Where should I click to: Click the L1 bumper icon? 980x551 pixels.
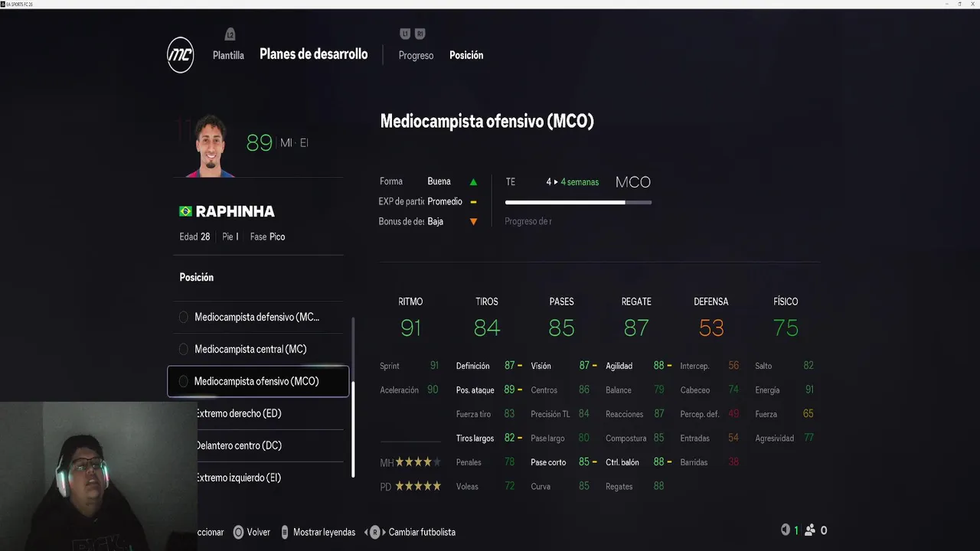click(x=405, y=34)
